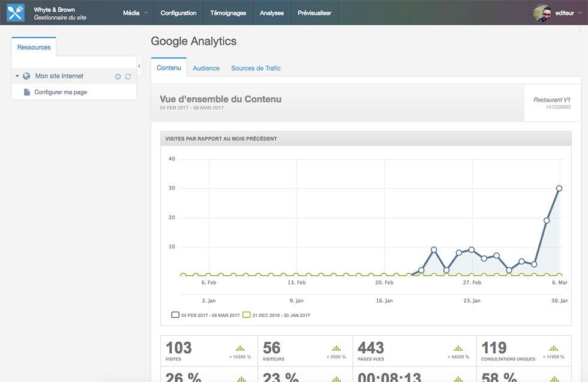Toggle the 31 Dec 2016 - 30 Jan 2017 legend series

coord(246,315)
